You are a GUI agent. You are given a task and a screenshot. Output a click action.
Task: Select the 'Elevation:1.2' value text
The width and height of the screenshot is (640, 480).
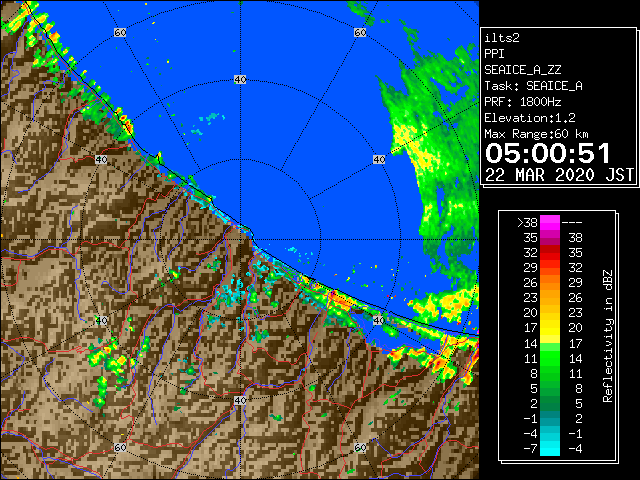point(530,118)
